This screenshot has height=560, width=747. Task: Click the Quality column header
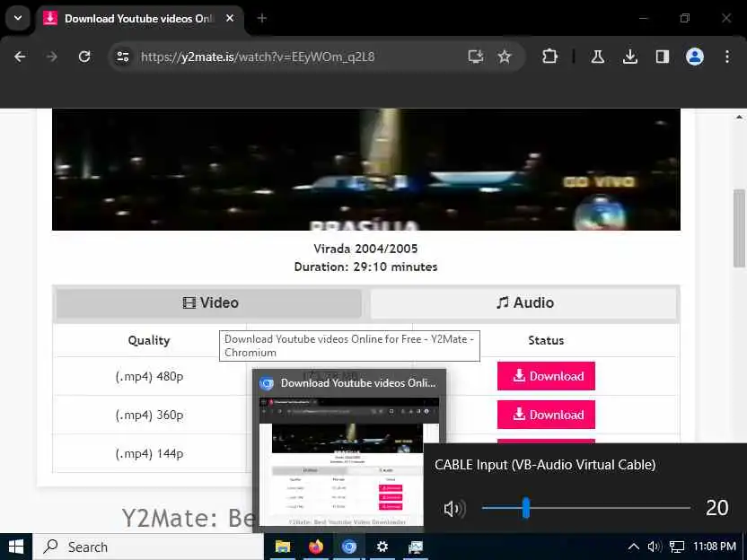pyautogui.click(x=149, y=340)
